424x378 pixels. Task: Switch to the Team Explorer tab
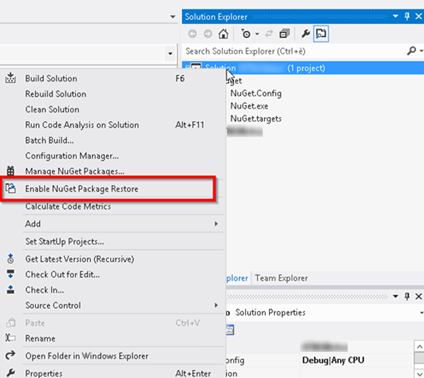click(x=281, y=278)
